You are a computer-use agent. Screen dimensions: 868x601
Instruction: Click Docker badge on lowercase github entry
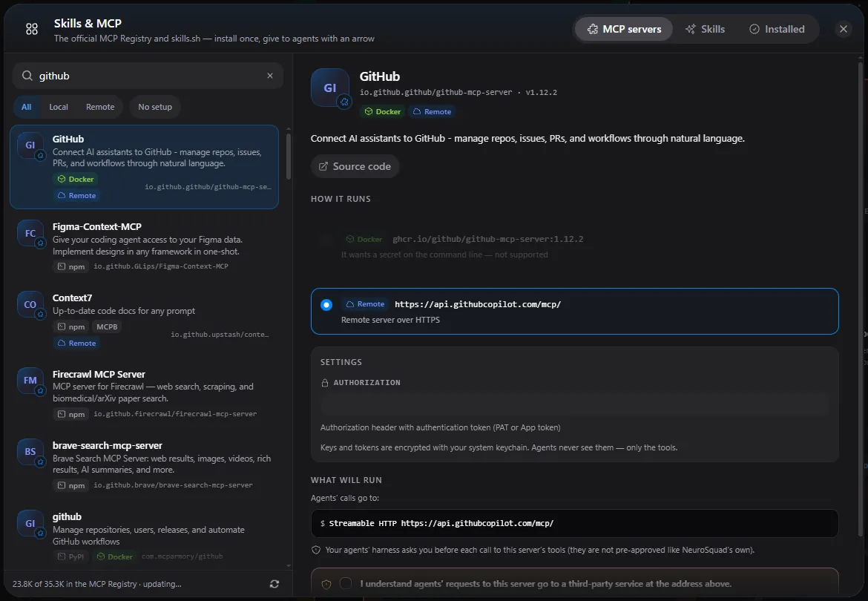coord(114,556)
